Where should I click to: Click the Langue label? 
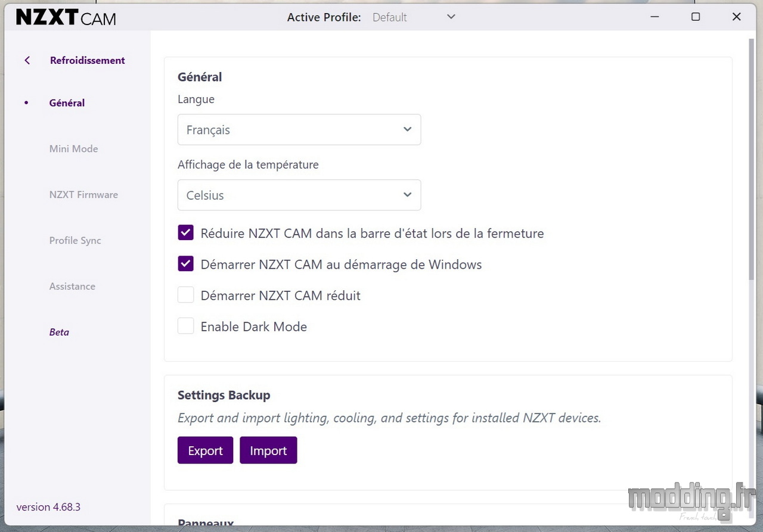point(196,99)
